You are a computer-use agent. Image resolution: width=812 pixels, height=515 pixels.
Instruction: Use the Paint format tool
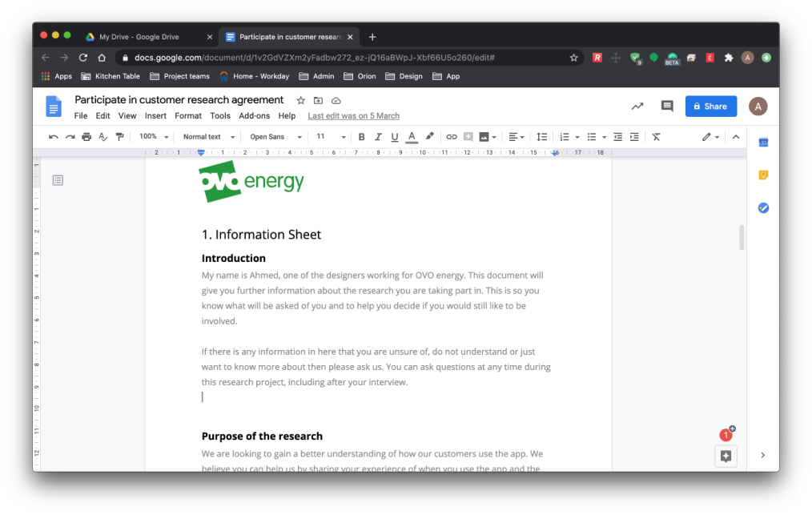(119, 136)
